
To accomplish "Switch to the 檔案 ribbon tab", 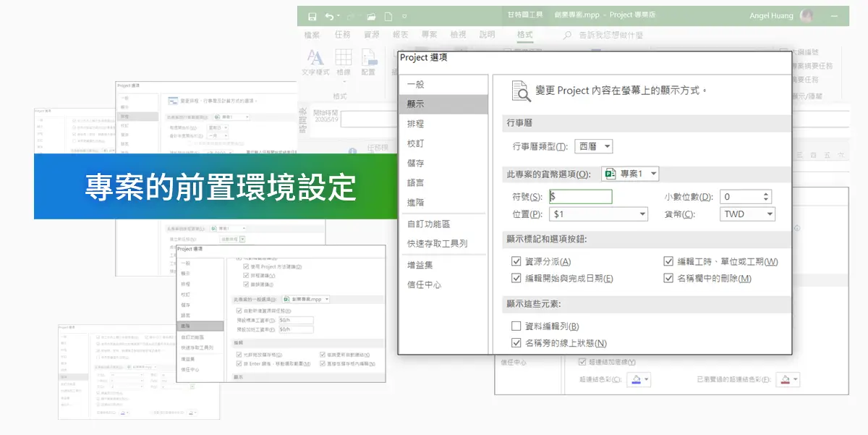I will click(x=312, y=35).
